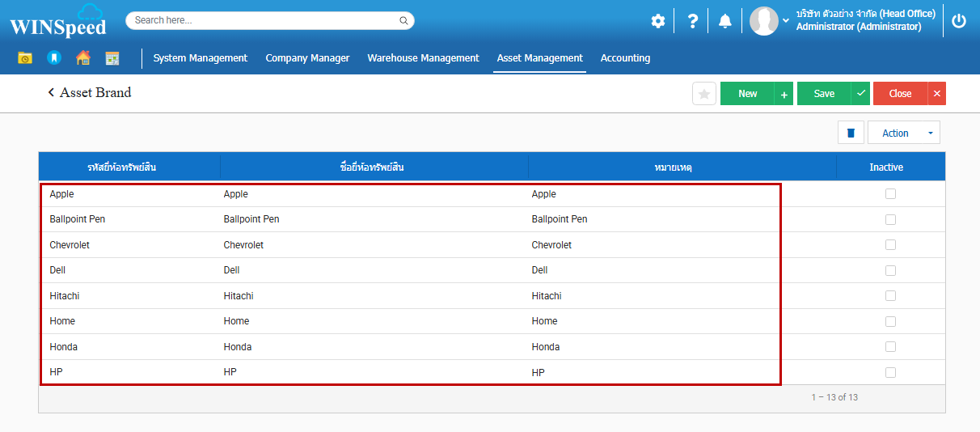View notifications via bell icon
The width and height of the screenshot is (980, 432).
(725, 21)
